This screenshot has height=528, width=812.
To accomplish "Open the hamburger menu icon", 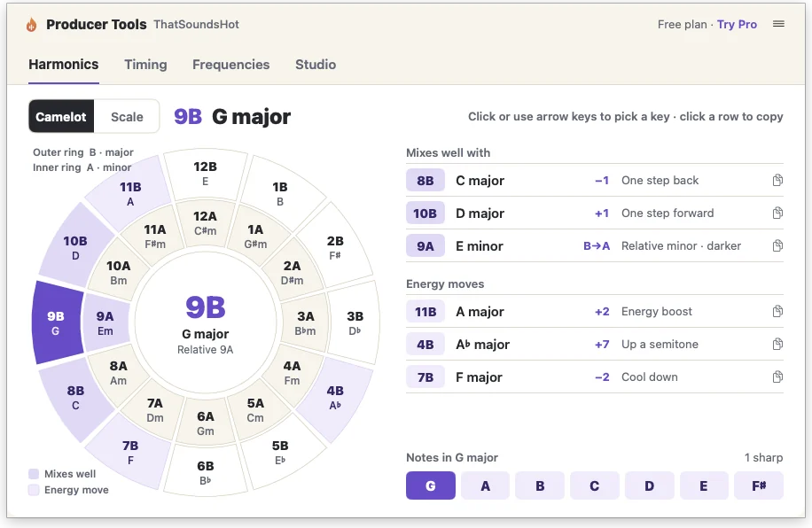I will point(778,24).
